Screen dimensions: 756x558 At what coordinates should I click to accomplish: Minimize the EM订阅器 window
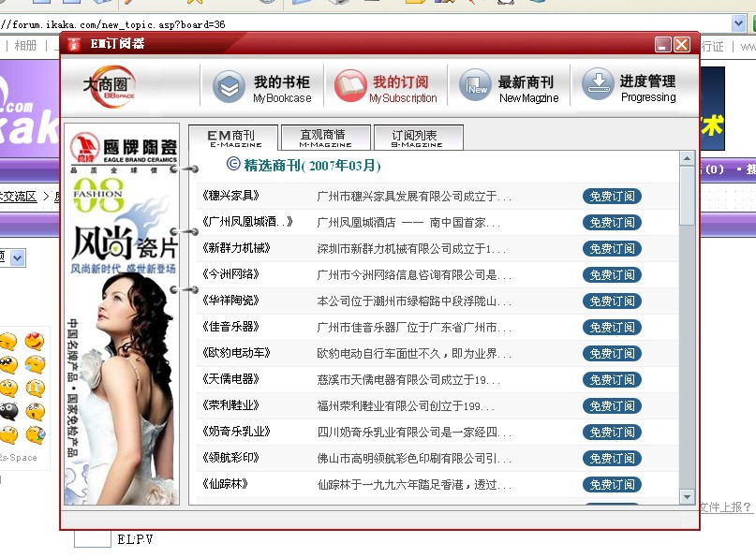coord(663,45)
